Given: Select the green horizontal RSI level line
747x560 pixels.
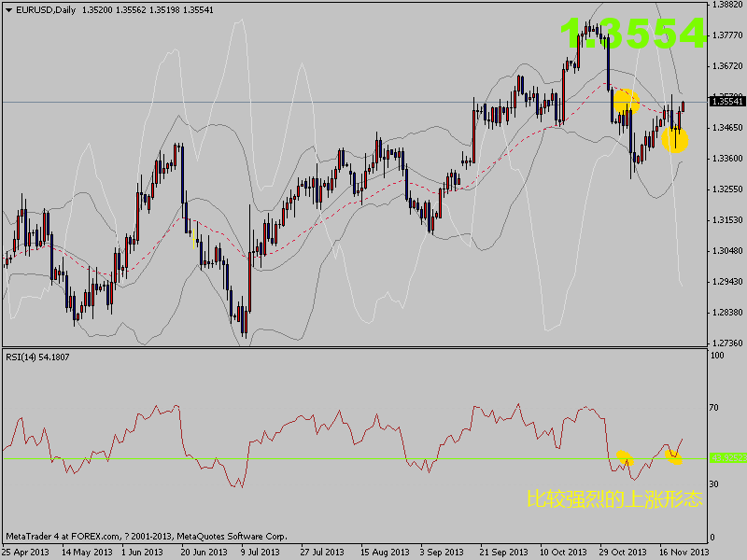Looking at the screenshot, I should point(355,458).
